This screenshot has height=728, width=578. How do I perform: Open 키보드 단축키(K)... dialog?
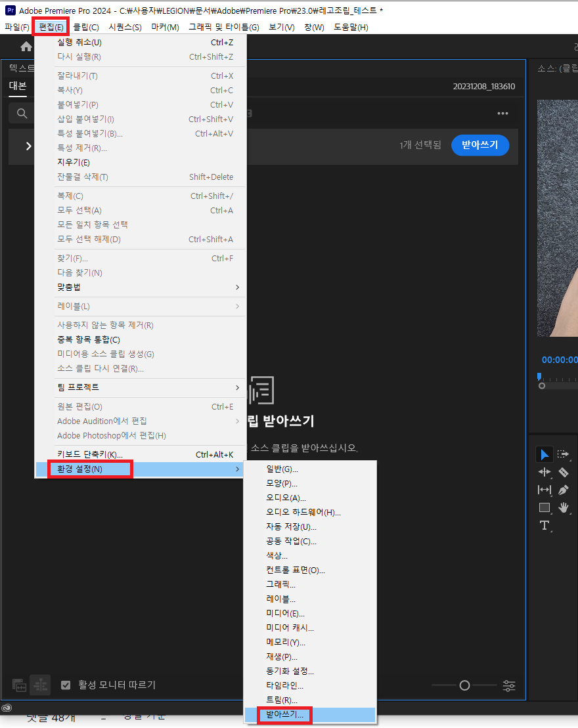point(141,454)
